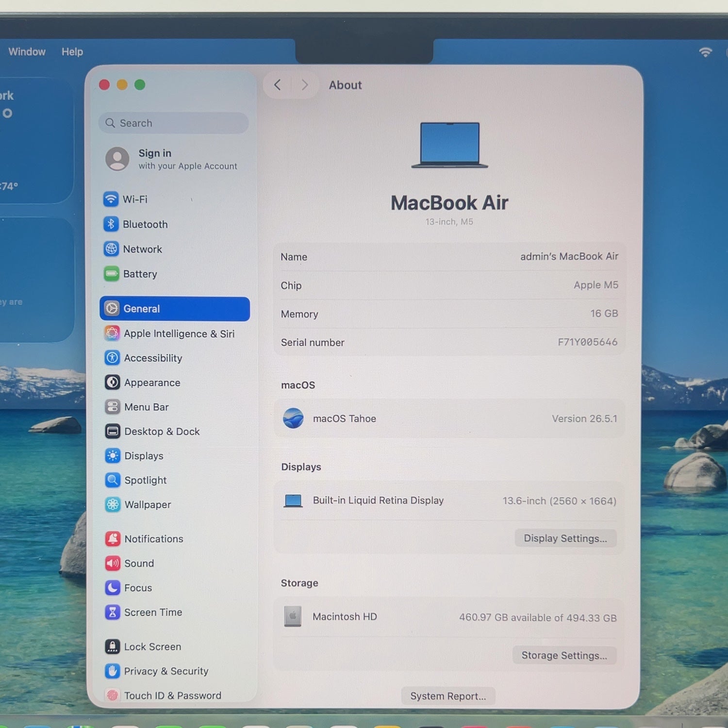Open System Report button
This screenshot has height=728, width=728.
click(x=448, y=696)
